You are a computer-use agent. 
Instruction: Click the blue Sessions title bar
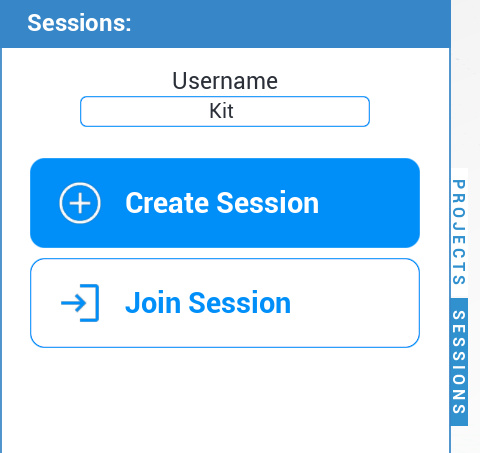click(225, 23)
